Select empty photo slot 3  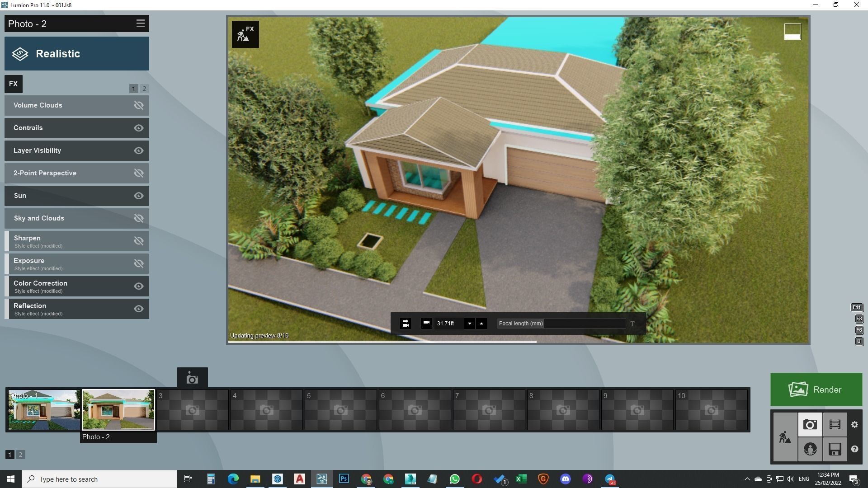[x=192, y=410]
